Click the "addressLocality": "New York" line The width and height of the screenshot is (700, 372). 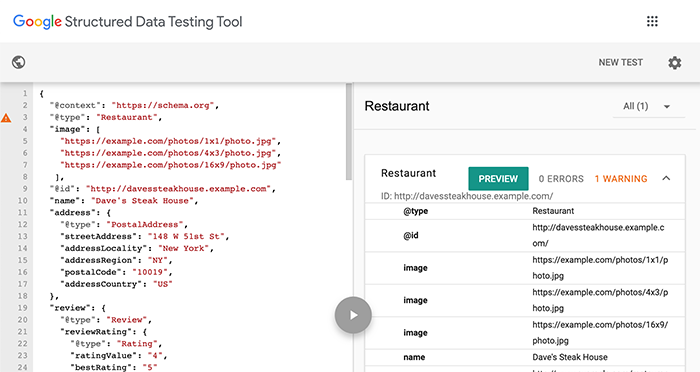[x=137, y=248]
